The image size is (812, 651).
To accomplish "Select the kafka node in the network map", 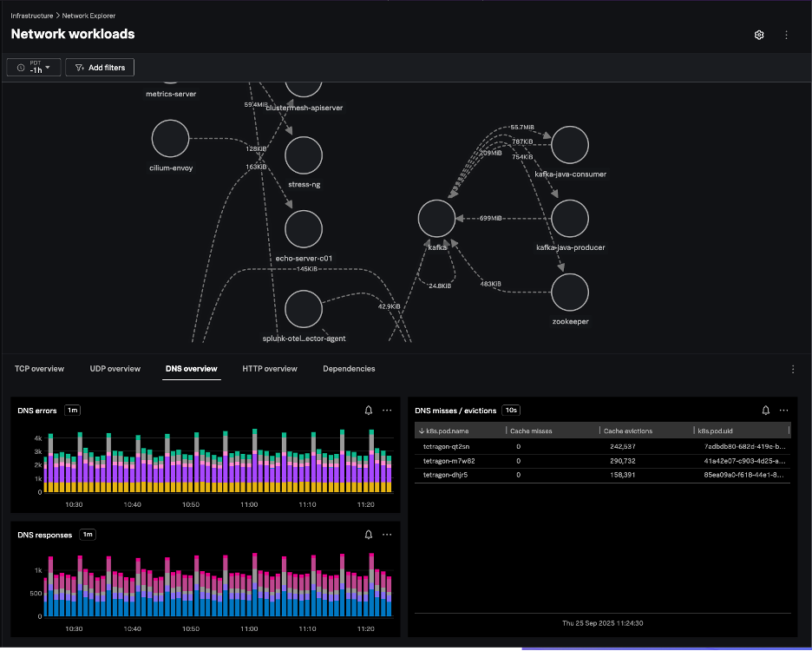I will coord(436,218).
